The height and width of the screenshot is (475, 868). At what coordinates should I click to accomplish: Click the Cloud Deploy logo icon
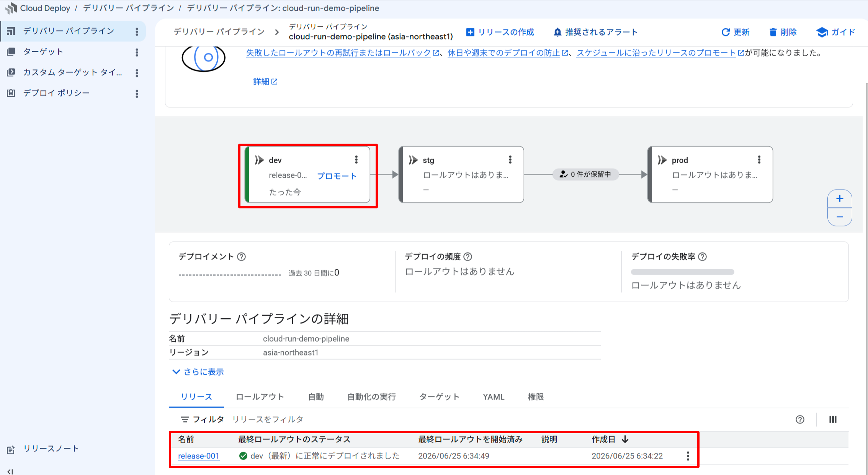[x=11, y=8]
